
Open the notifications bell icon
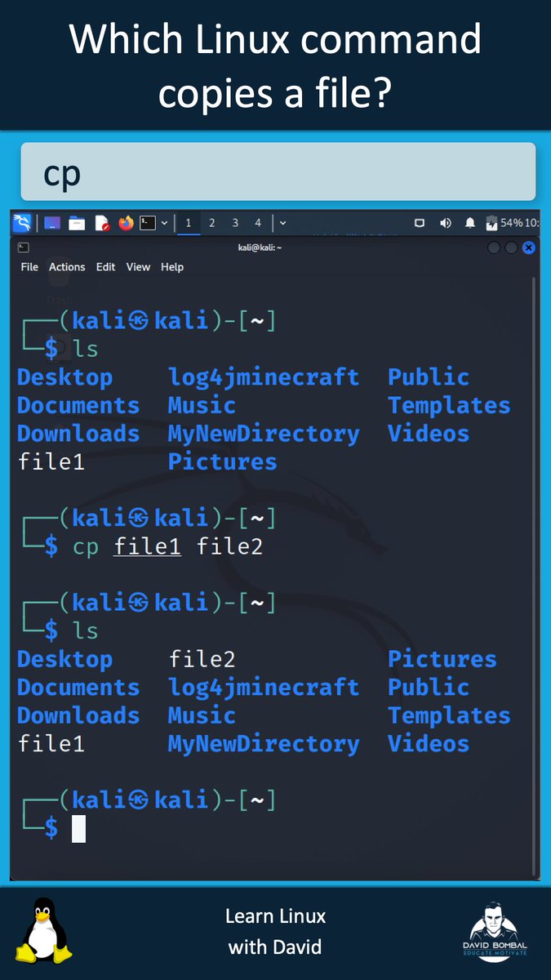tap(470, 223)
